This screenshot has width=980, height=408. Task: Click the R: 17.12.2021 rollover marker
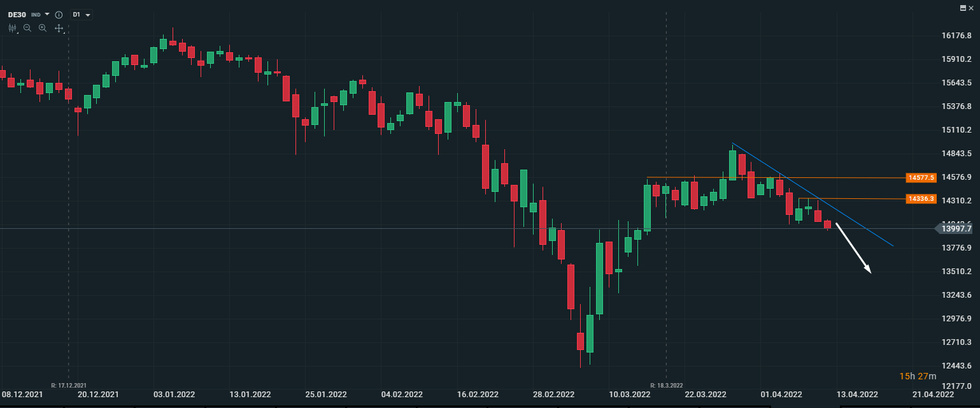[68, 385]
